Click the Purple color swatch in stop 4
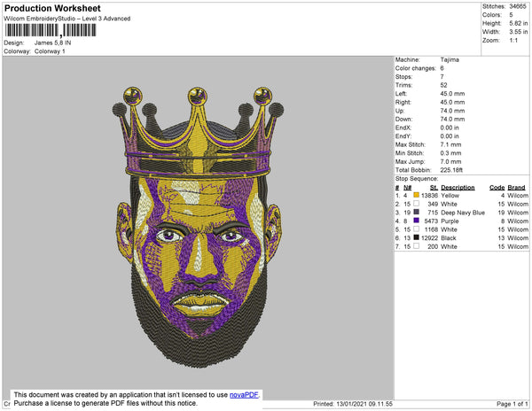 [417, 221]
